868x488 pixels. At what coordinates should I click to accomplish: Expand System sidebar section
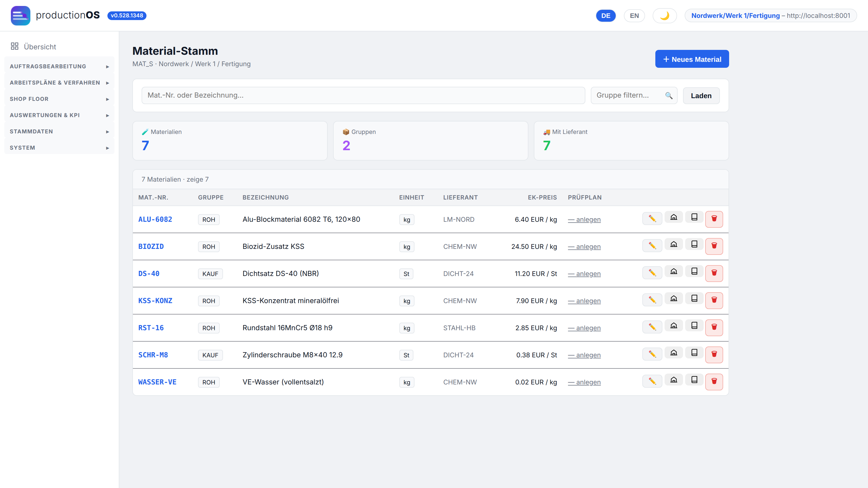click(59, 148)
